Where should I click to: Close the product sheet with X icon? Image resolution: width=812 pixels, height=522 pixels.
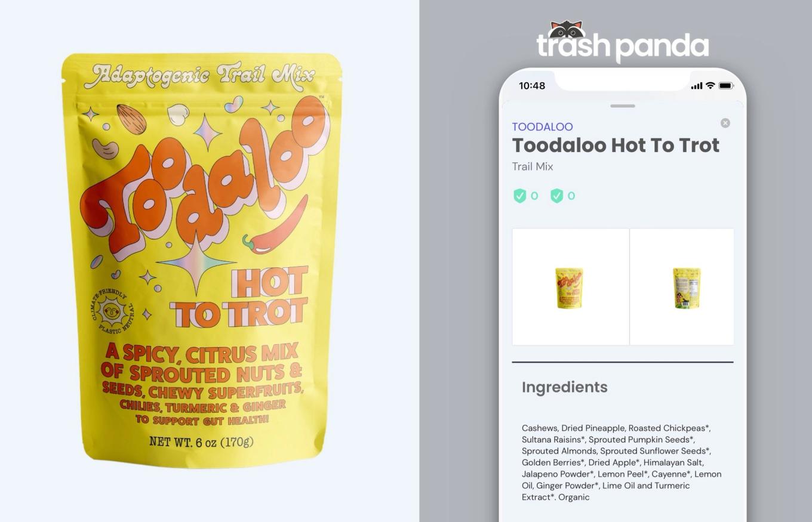click(x=725, y=123)
